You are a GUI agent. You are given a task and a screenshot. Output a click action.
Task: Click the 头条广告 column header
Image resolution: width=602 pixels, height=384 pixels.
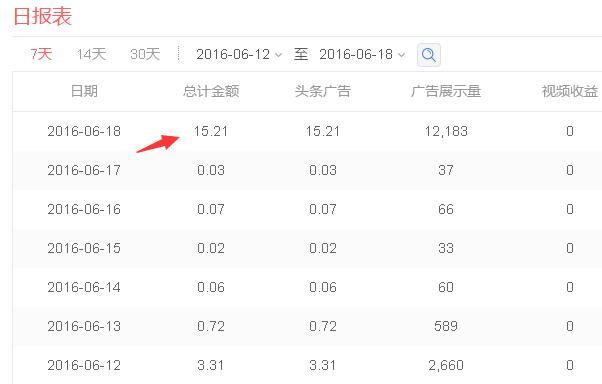tap(322, 91)
